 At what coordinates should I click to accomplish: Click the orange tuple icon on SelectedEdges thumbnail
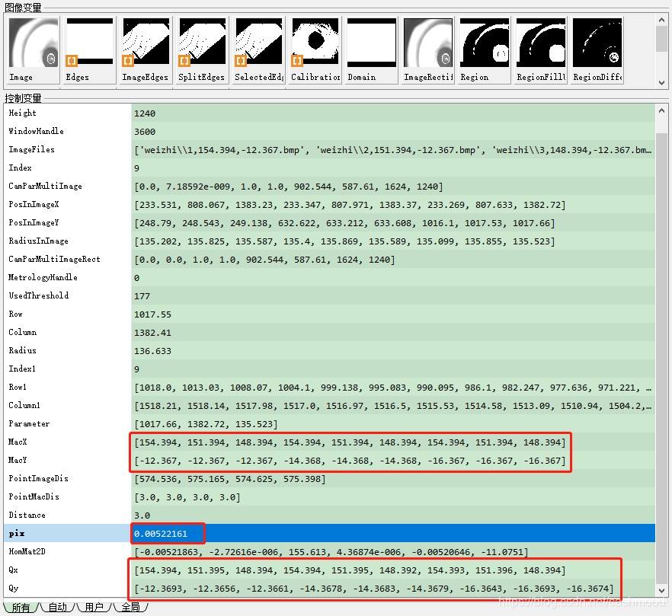241,61
